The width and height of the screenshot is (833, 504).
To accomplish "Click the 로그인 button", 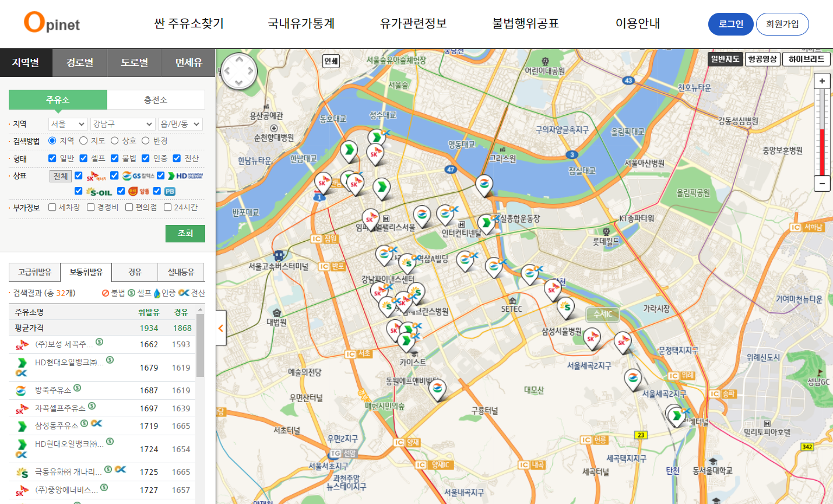I will click(x=731, y=24).
